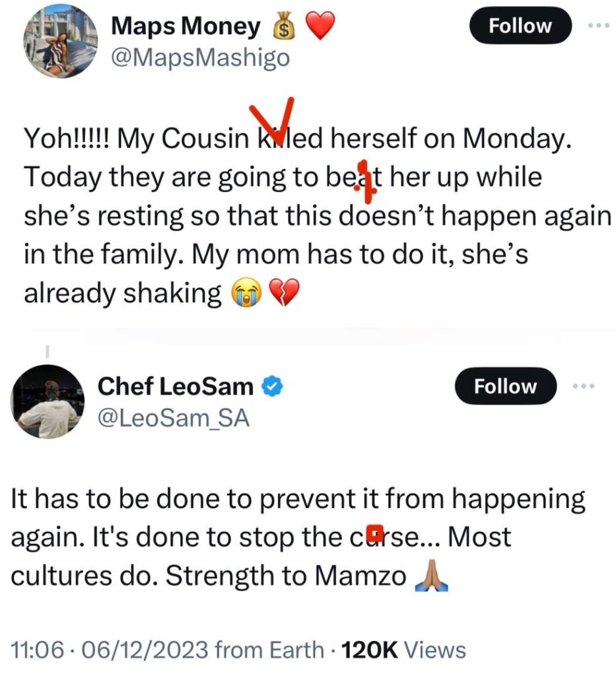
Task: Open the @LeoSam_SA handle link
Action: click(x=174, y=419)
